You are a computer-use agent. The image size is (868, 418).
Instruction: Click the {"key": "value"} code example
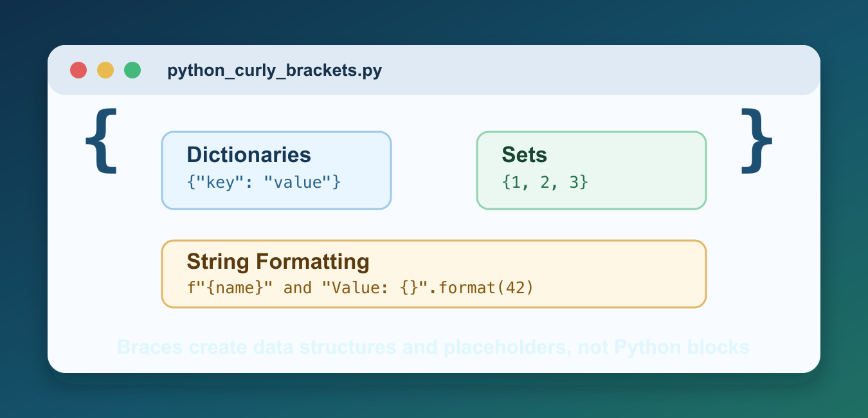pyautogui.click(x=264, y=183)
